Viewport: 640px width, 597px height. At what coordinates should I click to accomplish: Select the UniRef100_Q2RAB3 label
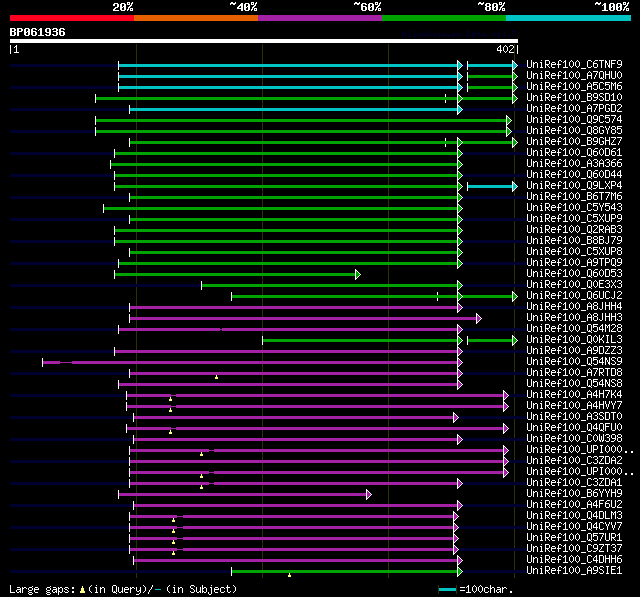(574, 230)
